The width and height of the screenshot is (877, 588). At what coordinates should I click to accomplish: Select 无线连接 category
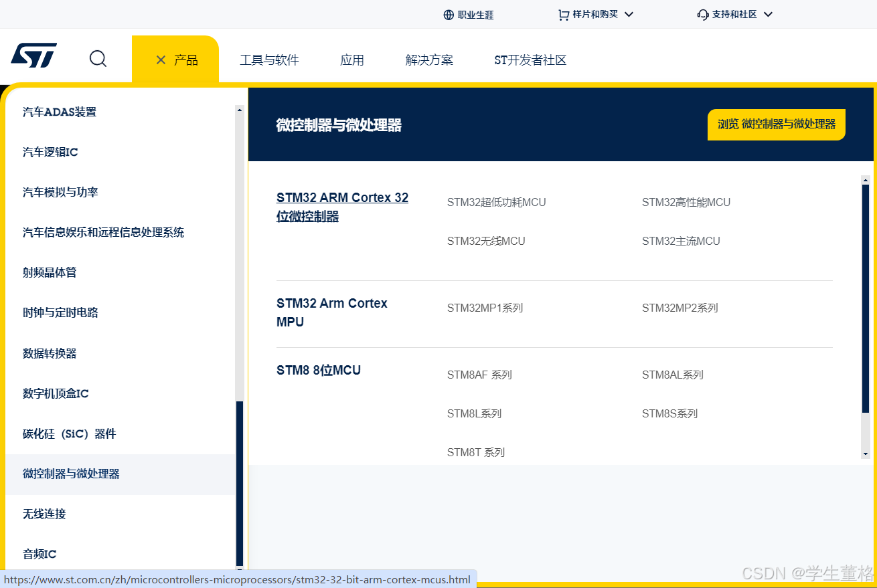[44, 514]
